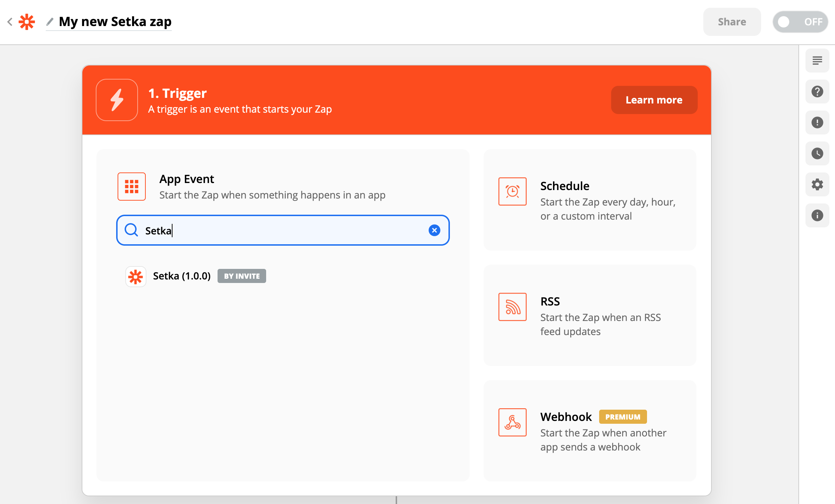This screenshot has width=835, height=504.
Task: Open the settings gear panel
Action: [817, 184]
